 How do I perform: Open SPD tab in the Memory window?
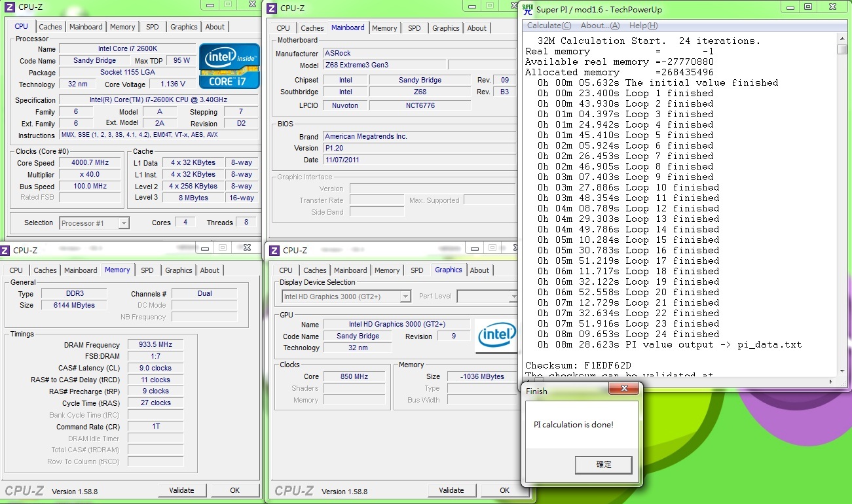[x=147, y=270]
